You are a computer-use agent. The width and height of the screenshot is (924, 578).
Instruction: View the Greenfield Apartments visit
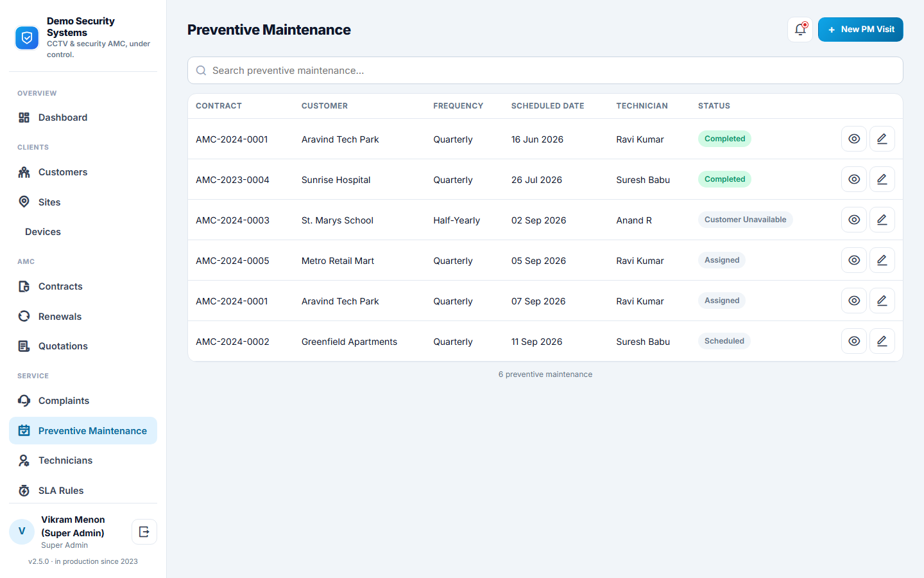pyautogui.click(x=854, y=341)
